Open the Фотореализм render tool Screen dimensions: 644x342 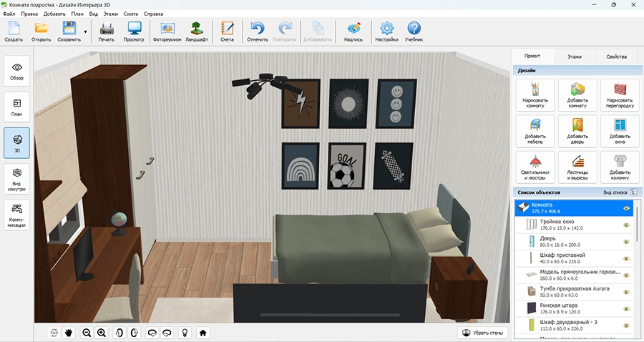[167, 32]
